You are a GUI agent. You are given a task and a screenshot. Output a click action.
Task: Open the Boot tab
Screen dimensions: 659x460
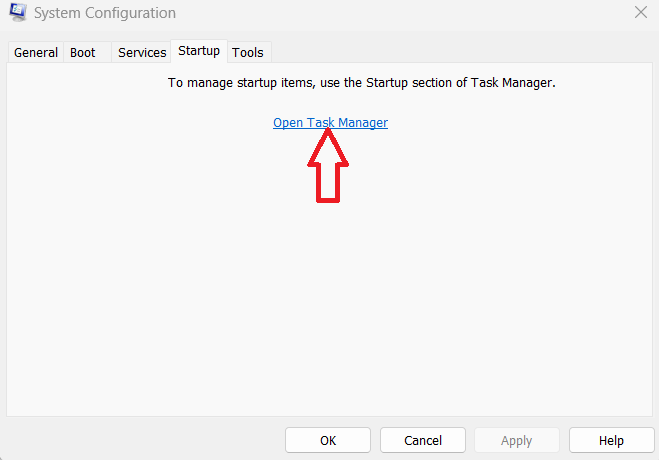[x=83, y=52]
